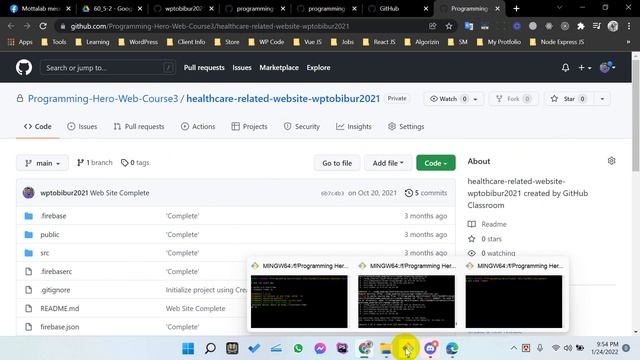Switch to the repository Pull requests tab
The image size is (640, 360).
[139, 127]
